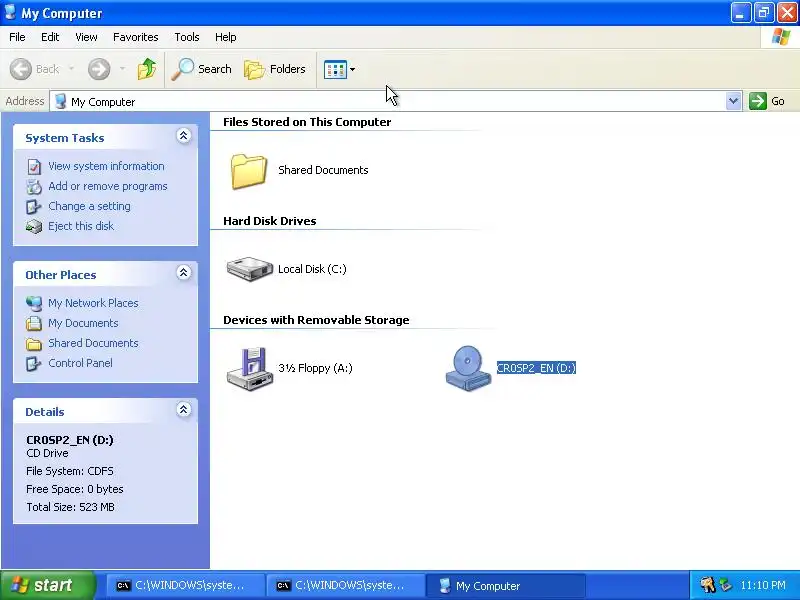Expand the Views button dropdown arrow
800x600 pixels.
353,69
